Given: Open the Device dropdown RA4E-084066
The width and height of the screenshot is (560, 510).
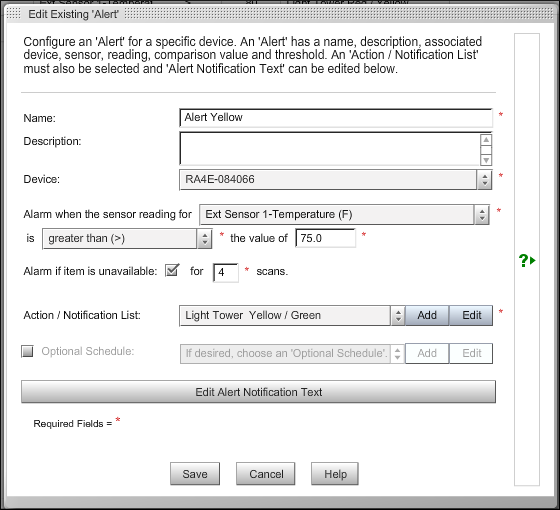Looking at the screenshot, I should click(335, 179).
